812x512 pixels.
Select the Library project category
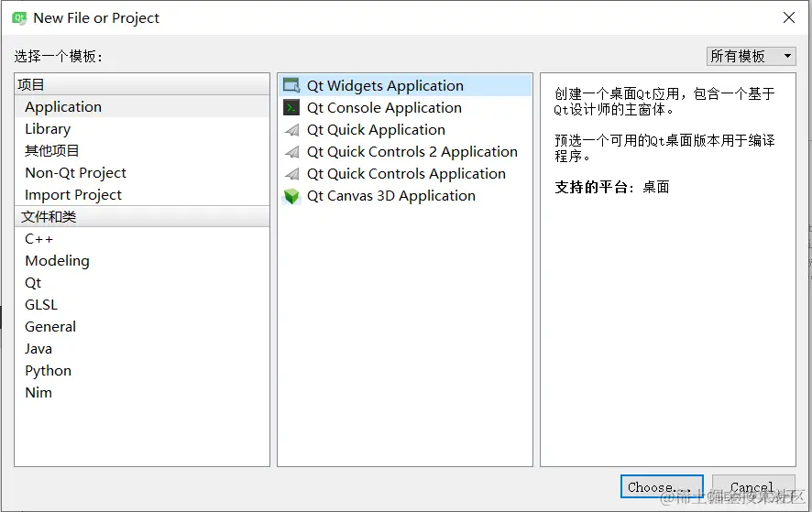click(x=142, y=128)
